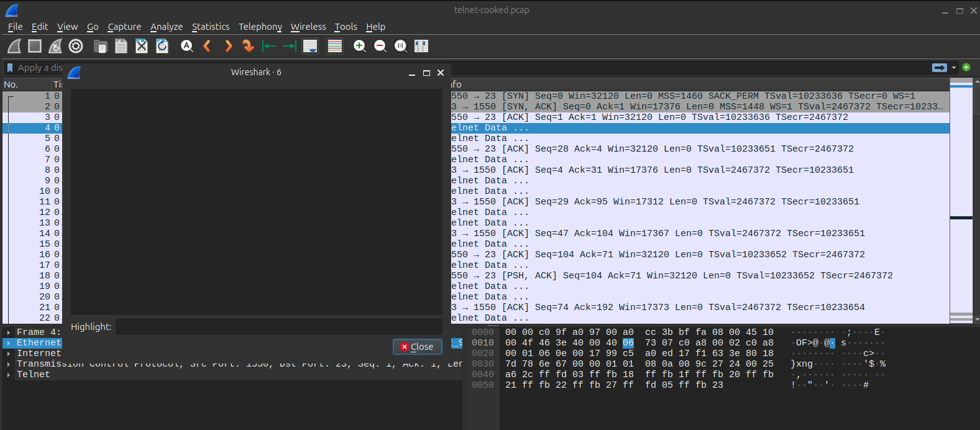The image size is (980, 430).
Task: Click the display filter bookmark icon
Action: [10, 68]
